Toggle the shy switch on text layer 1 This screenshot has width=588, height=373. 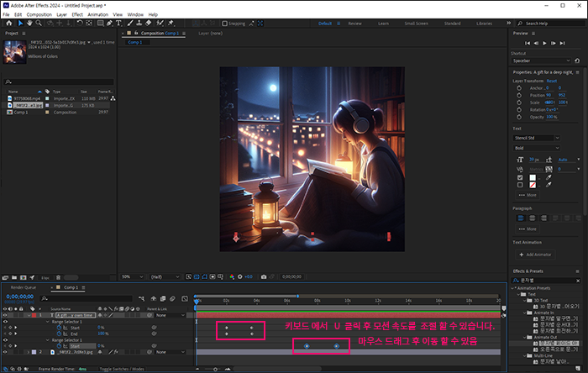point(100,315)
